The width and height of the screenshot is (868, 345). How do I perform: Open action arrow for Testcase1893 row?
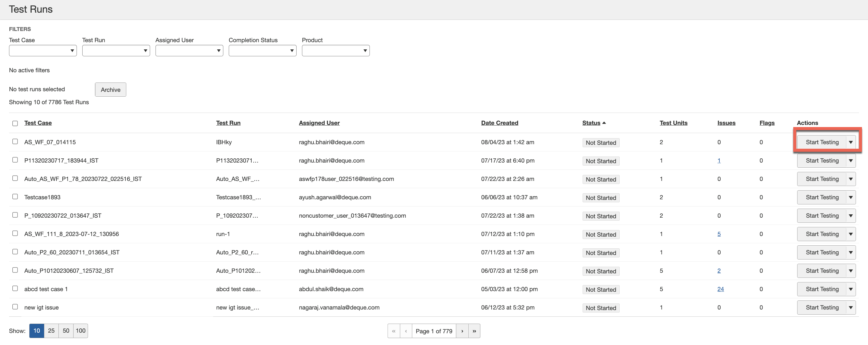coord(851,197)
